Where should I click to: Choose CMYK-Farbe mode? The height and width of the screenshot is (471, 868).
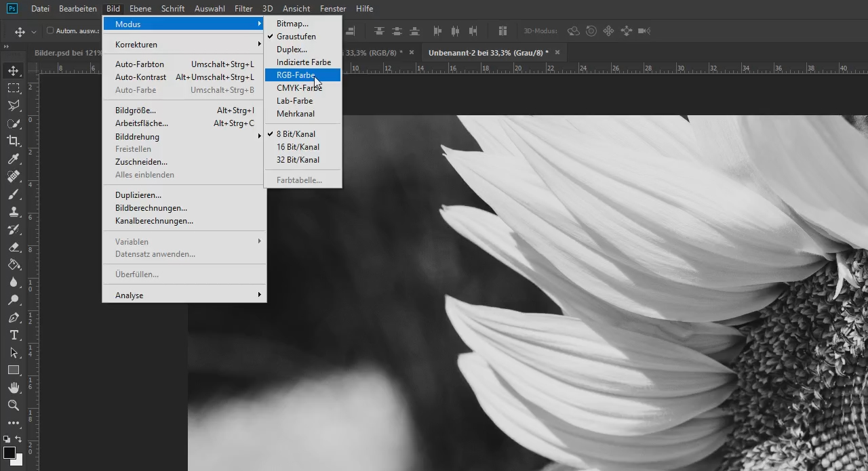tap(302, 88)
